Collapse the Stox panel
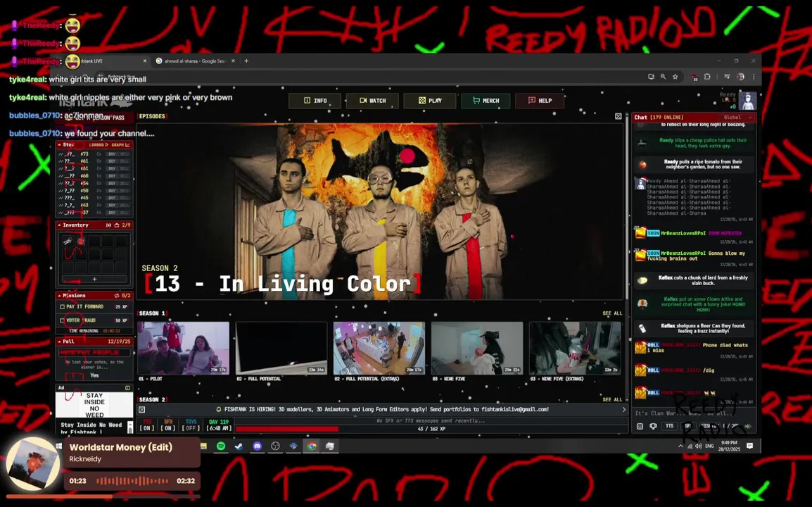812x507 pixels. pyautogui.click(x=60, y=144)
